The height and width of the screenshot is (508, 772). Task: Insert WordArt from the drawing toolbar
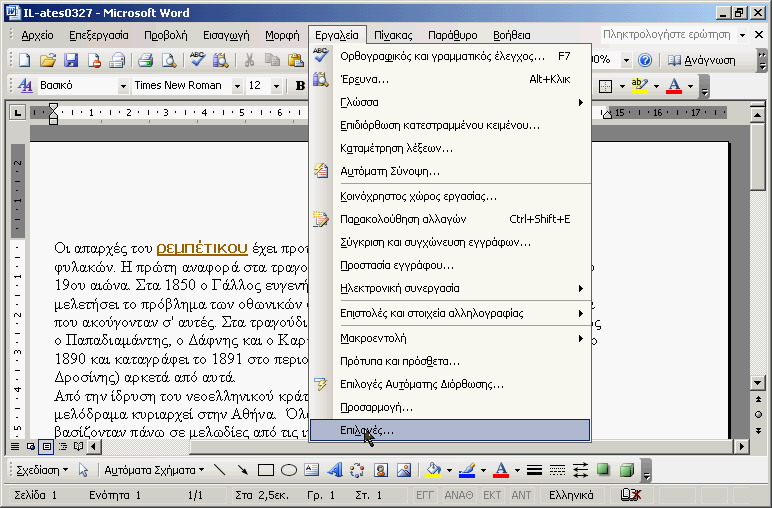click(334, 470)
